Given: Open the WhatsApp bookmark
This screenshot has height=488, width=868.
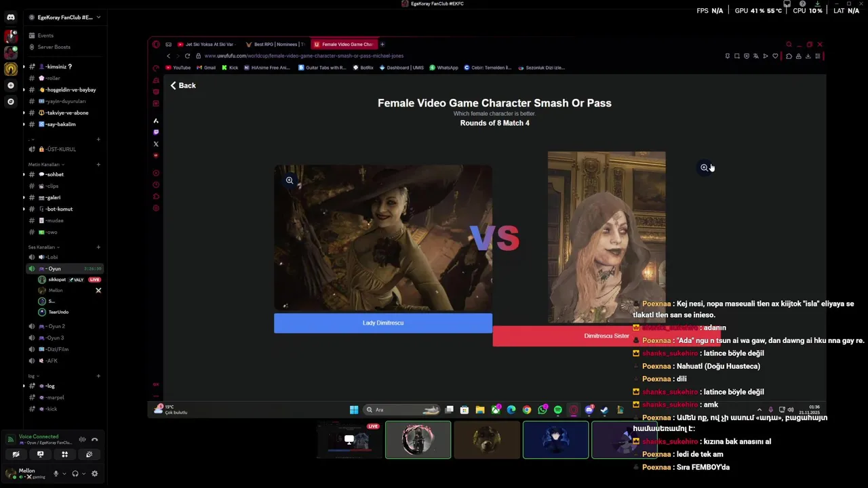Looking at the screenshot, I should 443,68.
